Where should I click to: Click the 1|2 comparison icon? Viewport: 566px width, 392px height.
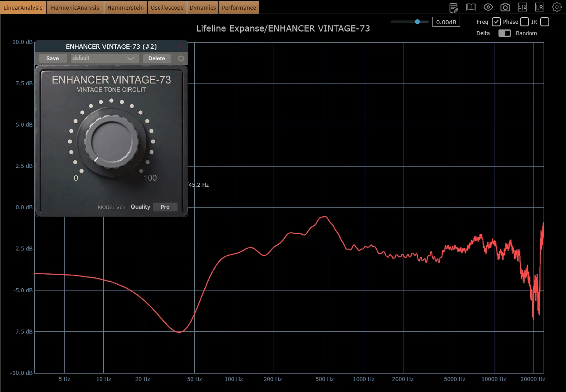[522, 7]
